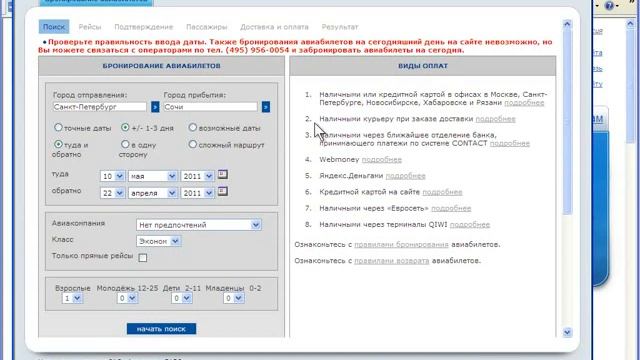Open 'подробнее' link next to Webmoney
The height and width of the screenshot is (360, 640).
click(382, 160)
